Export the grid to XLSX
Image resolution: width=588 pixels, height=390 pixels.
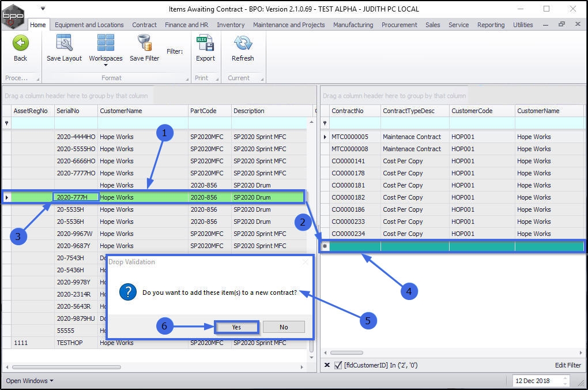(205, 44)
